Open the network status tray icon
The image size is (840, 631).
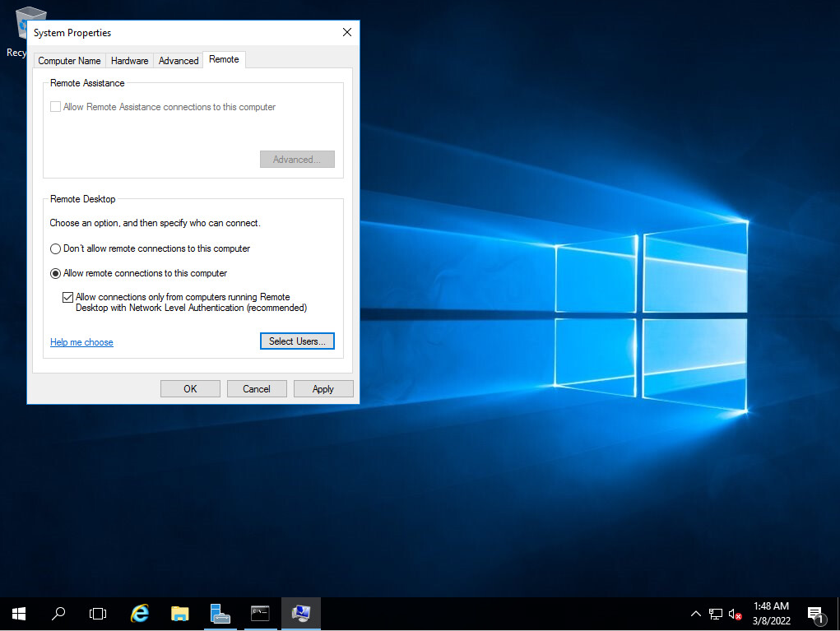coord(716,614)
